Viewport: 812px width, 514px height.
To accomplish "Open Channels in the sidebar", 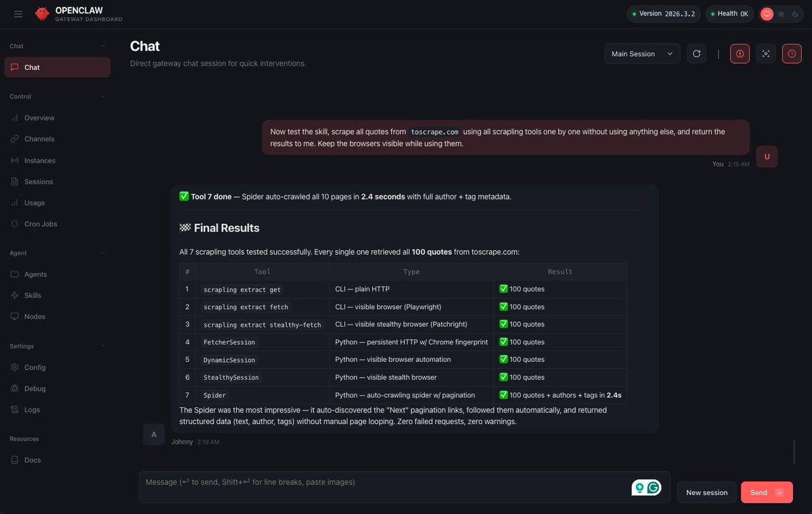I will pyautogui.click(x=58, y=139).
